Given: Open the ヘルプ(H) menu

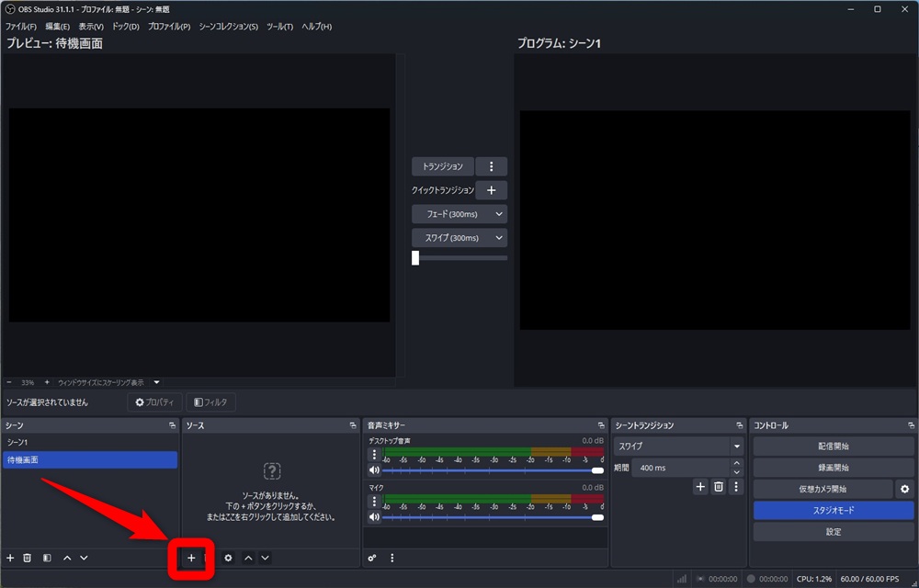Looking at the screenshot, I should tap(316, 27).
